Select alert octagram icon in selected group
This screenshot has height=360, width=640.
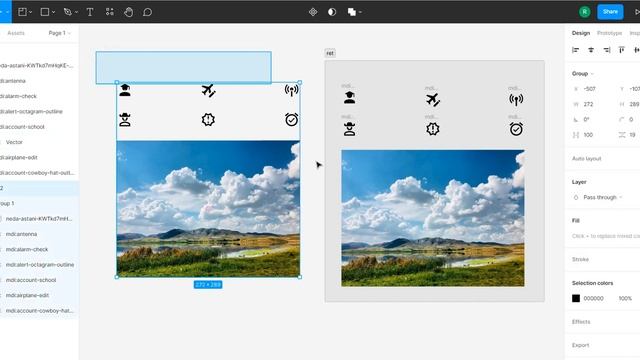(208, 120)
